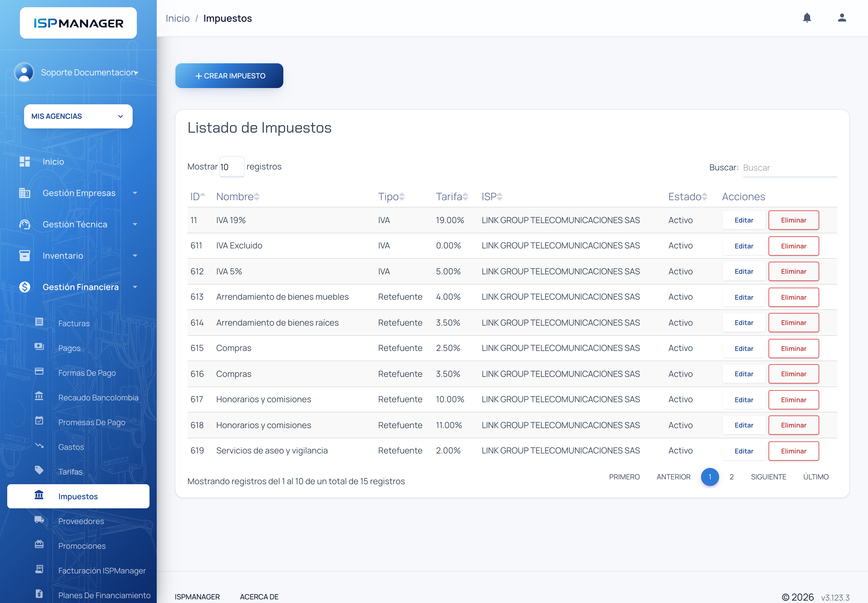Click the Gastos trending-down icon
The width and height of the screenshot is (868, 603).
[x=39, y=446]
